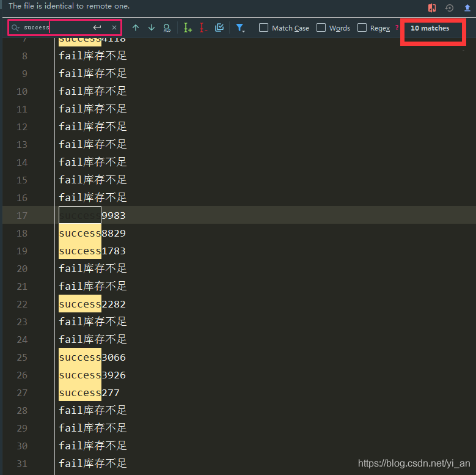The height and width of the screenshot is (475, 476).
Task: Add selection for next occurrence icon
Action: pyautogui.click(x=188, y=28)
